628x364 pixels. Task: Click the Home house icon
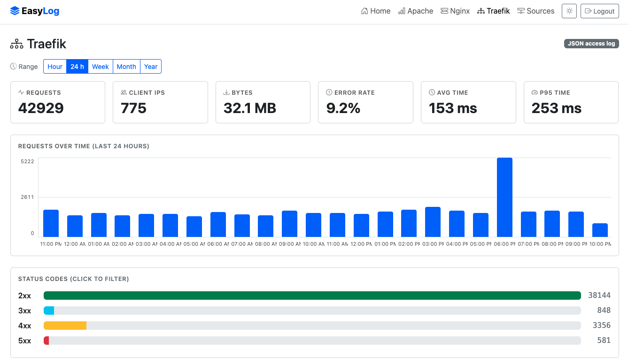[364, 11]
